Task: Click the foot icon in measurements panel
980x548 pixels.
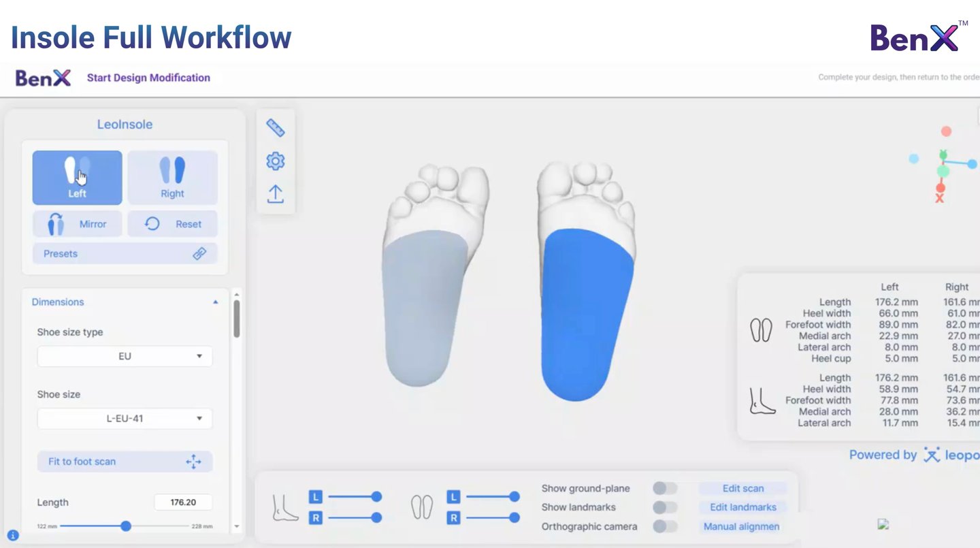Action: pyautogui.click(x=762, y=401)
